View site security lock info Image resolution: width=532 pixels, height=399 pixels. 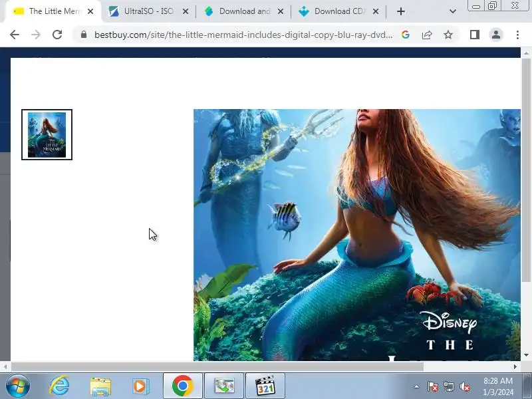[84, 35]
